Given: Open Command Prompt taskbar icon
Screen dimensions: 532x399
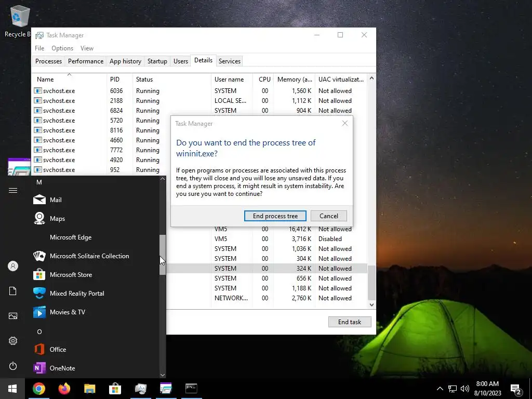Looking at the screenshot, I should [x=191, y=389].
